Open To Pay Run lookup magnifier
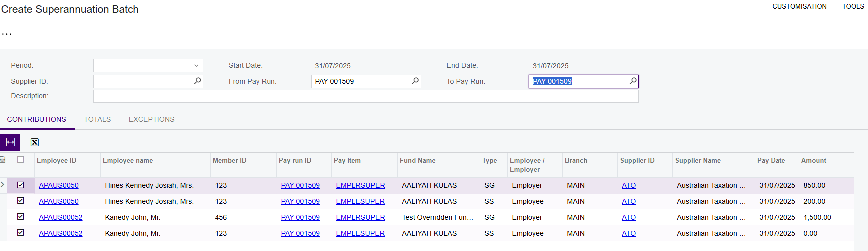 click(x=633, y=81)
